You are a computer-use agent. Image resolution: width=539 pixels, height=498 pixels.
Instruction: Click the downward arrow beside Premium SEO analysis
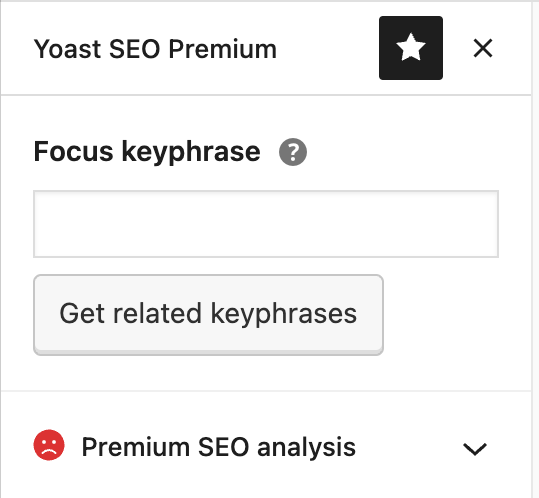pos(475,449)
